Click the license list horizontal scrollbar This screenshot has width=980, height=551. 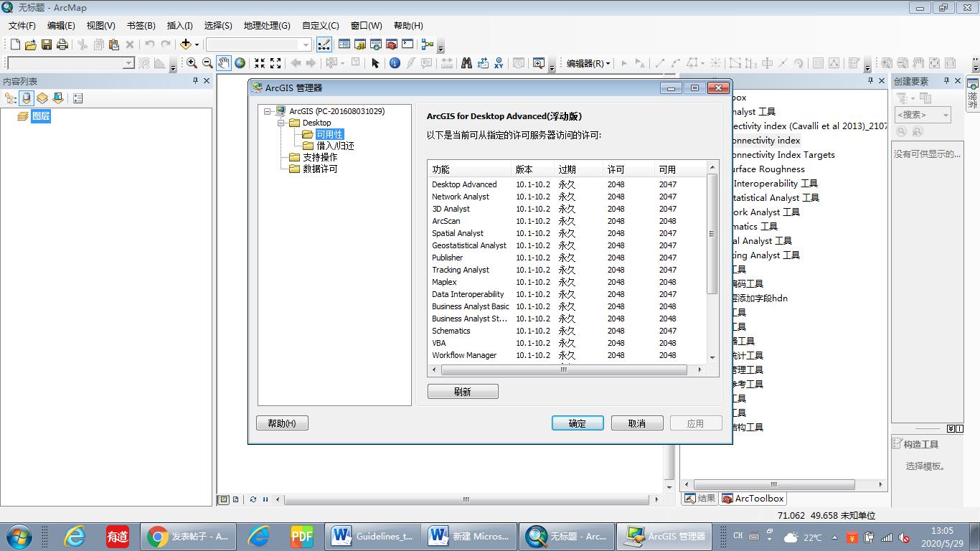click(564, 370)
